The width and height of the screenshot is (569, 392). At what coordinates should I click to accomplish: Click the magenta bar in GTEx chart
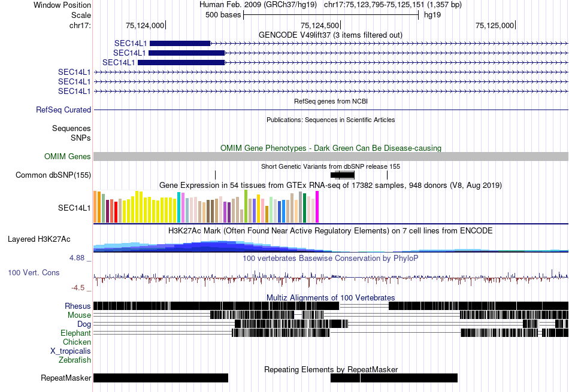[317, 206]
